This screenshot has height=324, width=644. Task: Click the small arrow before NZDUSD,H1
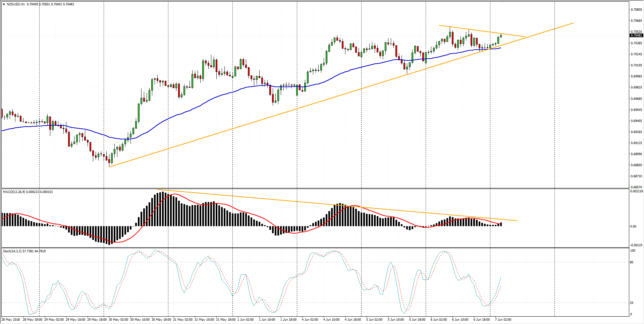(4, 4)
